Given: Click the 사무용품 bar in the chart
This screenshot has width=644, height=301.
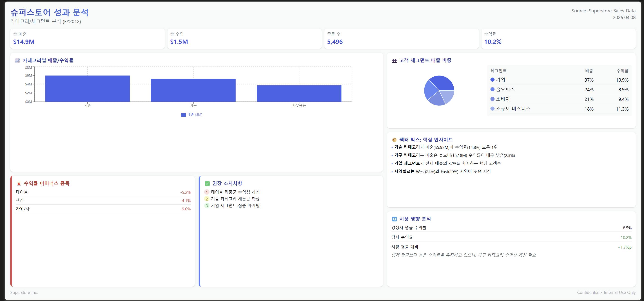Looking at the screenshot, I should 299,94.
